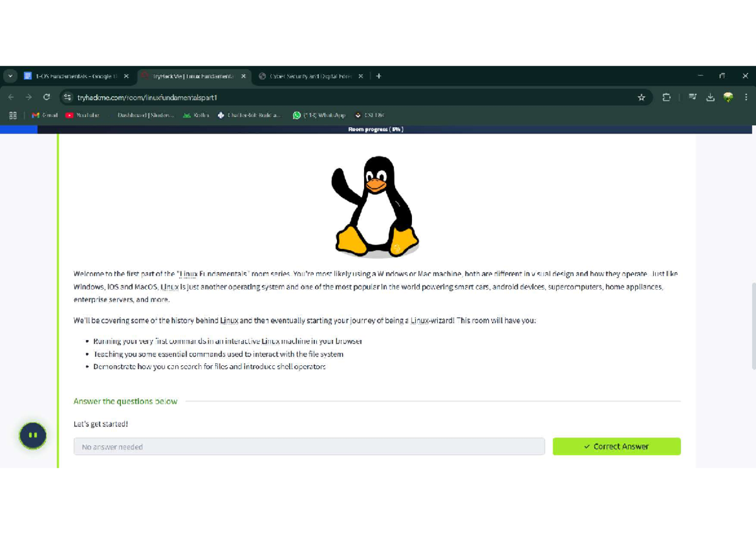Open the Chrome profile avatar
Image resolution: width=756 pixels, height=534 pixels.
pyautogui.click(x=728, y=97)
